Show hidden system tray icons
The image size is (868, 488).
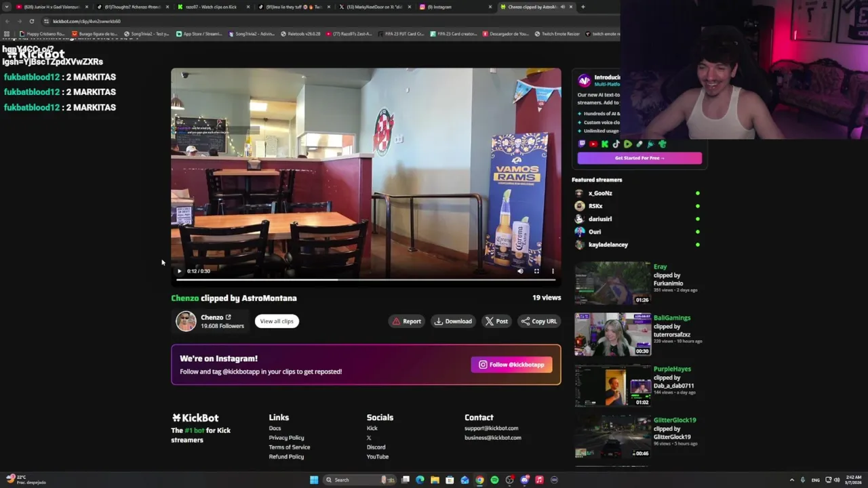791,480
